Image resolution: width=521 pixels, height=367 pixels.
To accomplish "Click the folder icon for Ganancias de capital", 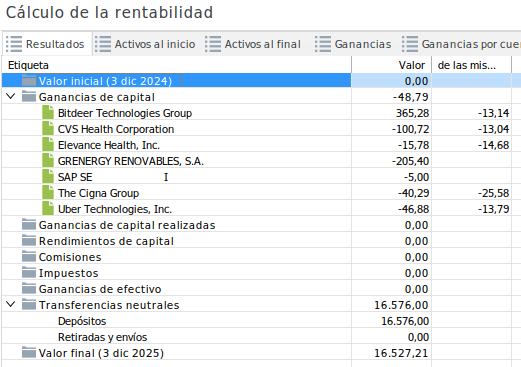I will (29, 96).
